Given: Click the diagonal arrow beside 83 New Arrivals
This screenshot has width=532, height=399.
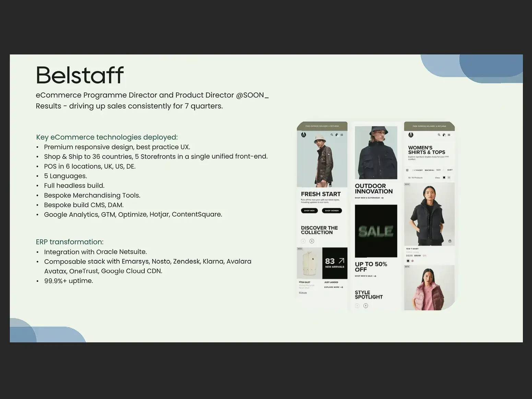Looking at the screenshot, I should coord(341,261).
